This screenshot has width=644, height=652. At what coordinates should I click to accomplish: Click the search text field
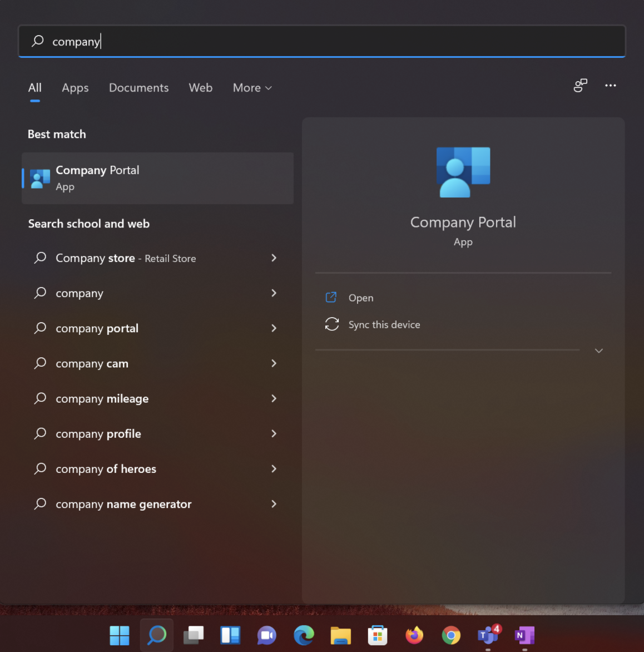click(334, 41)
